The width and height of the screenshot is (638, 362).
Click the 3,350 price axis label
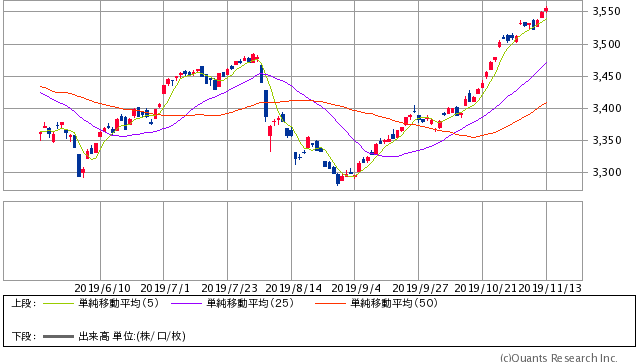pos(607,140)
